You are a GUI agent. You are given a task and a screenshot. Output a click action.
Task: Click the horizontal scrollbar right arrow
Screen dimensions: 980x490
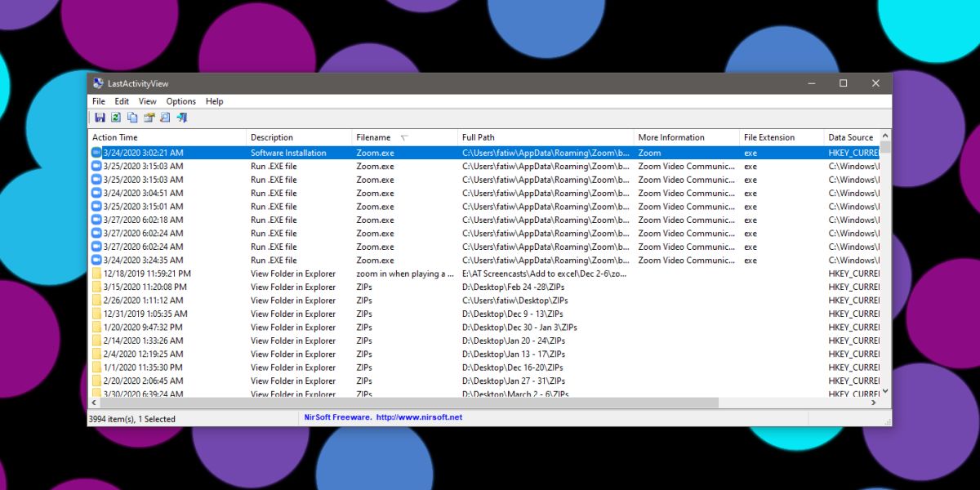click(x=874, y=403)
